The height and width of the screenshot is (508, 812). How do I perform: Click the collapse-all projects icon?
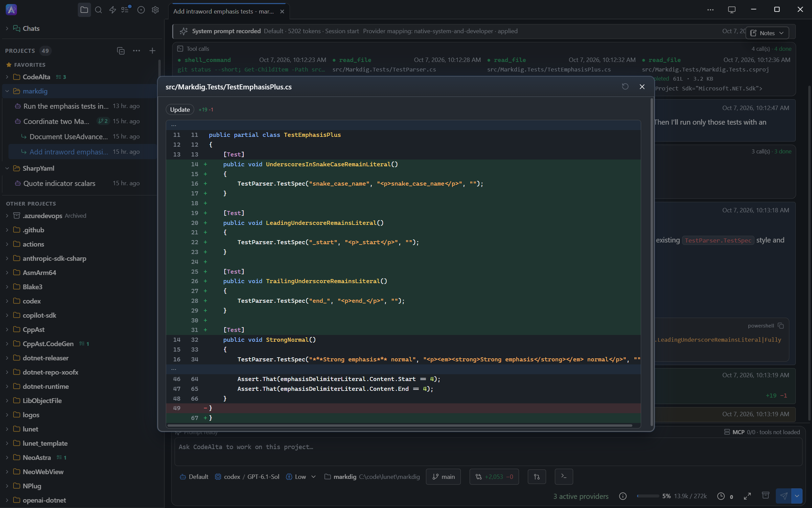(x=121, y=51)
